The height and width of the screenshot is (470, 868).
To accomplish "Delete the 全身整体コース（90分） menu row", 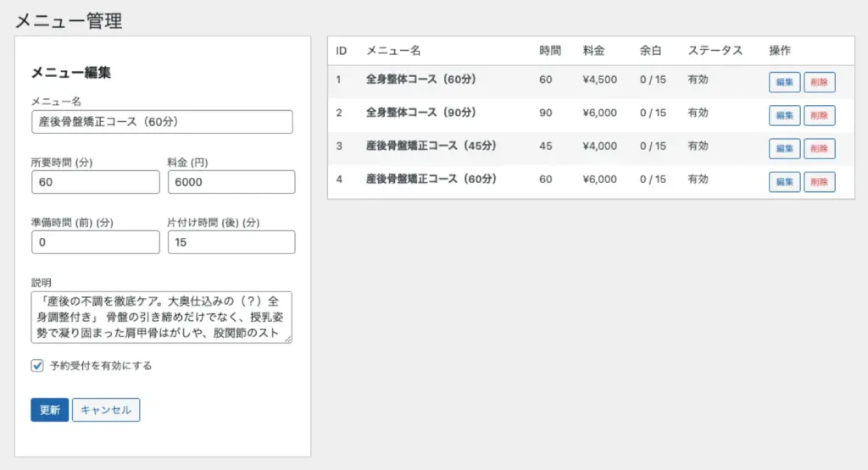I will click(819, 115).
